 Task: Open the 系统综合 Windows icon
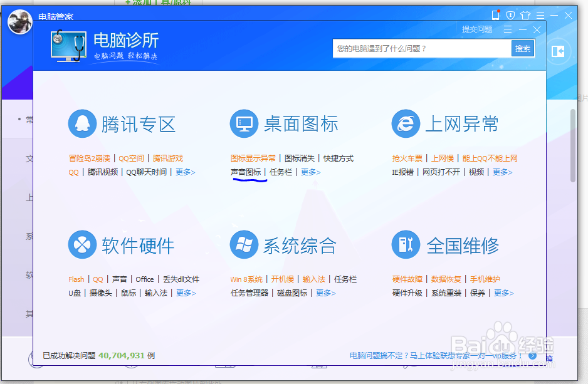pos(244,245)
